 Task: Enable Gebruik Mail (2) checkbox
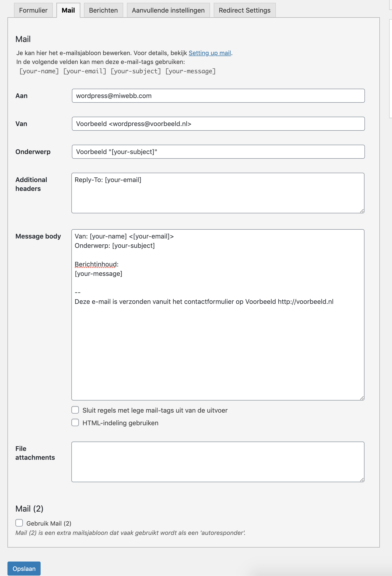pyautogui.click(x=19, y=523)
